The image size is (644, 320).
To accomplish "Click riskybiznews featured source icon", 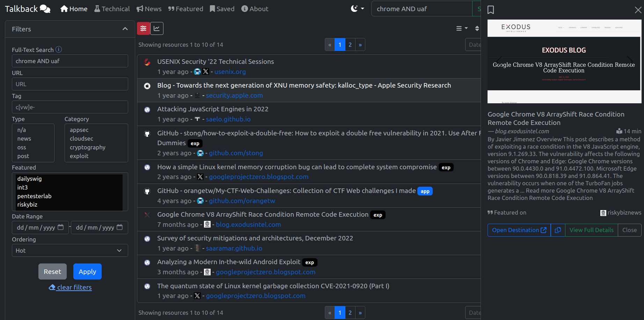I will point(603,213).
